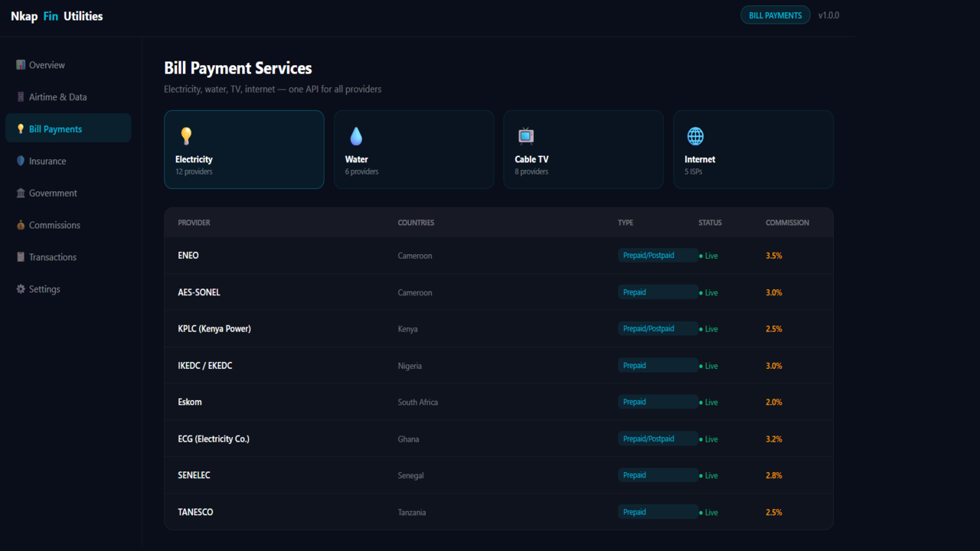Click the Insurance shield icon
The width and height of the screenshot is (980, 551).
click(x=21, y=161)
